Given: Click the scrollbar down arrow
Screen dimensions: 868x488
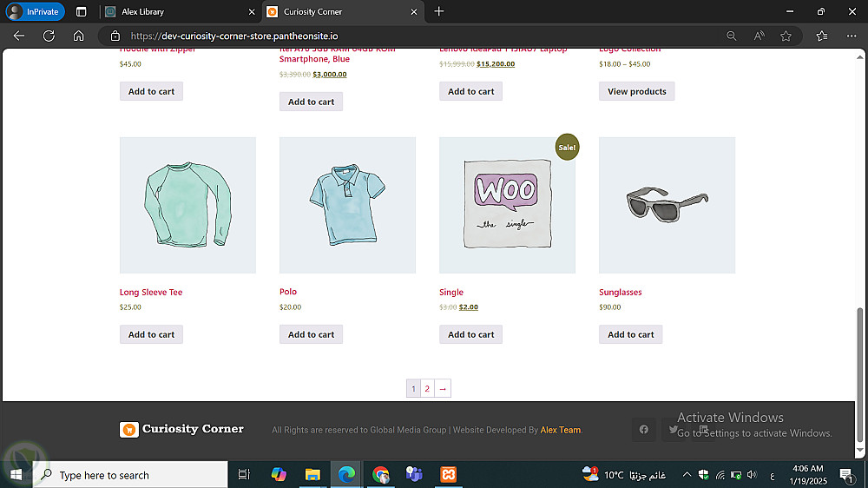Looking at the screenshot, I should [859, 451].
